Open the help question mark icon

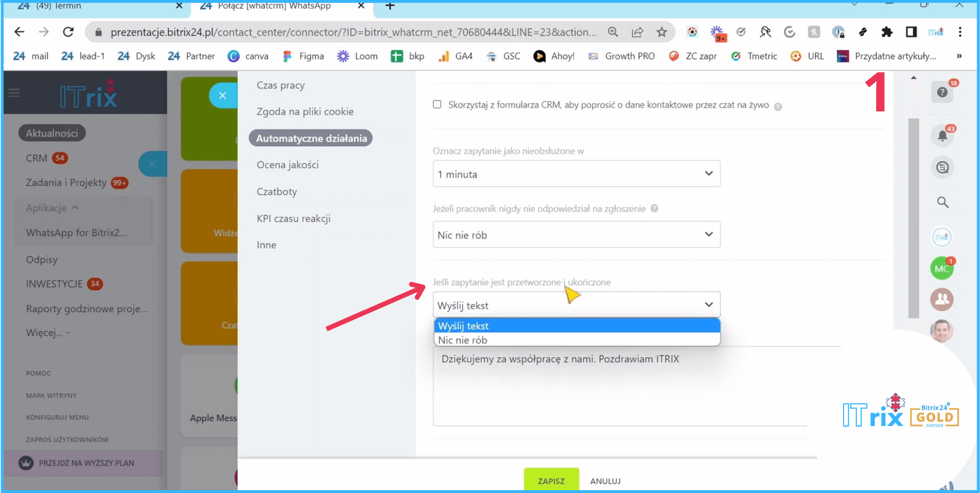(942, 92)
